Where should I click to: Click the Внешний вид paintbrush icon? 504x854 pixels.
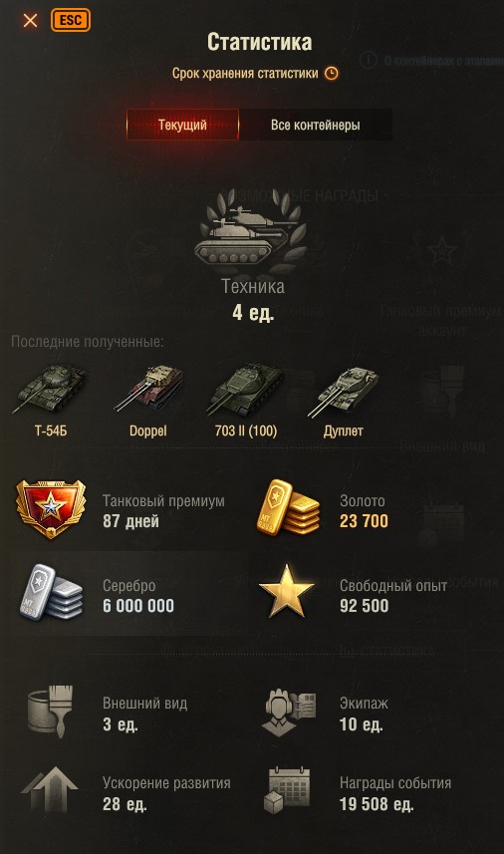pos(51,712)
